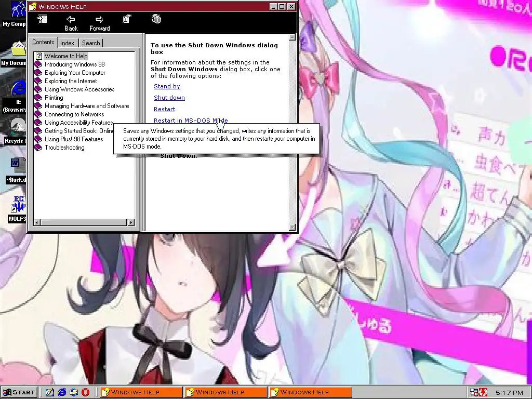Follow the Shut down link
This screenshot has width=532, height=399.
pyautogui.click(x=169, y=98)
